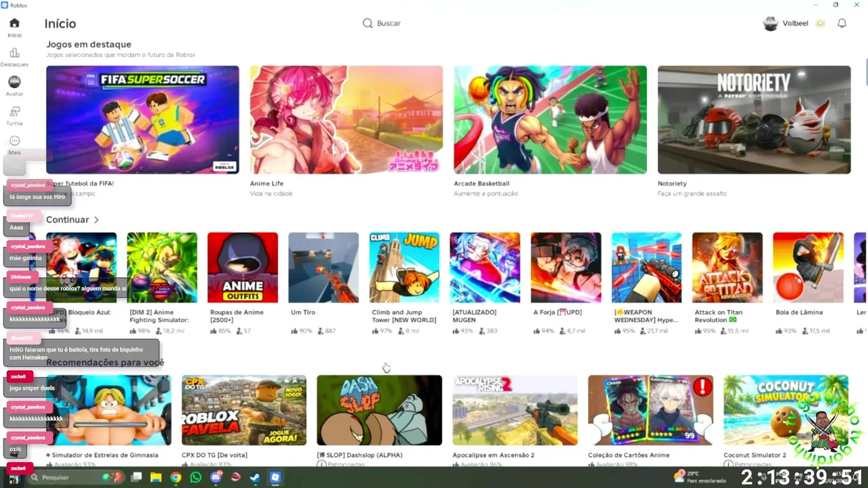Open Apocalipse em Ascensão 2 thumbnail

point(515,410)
